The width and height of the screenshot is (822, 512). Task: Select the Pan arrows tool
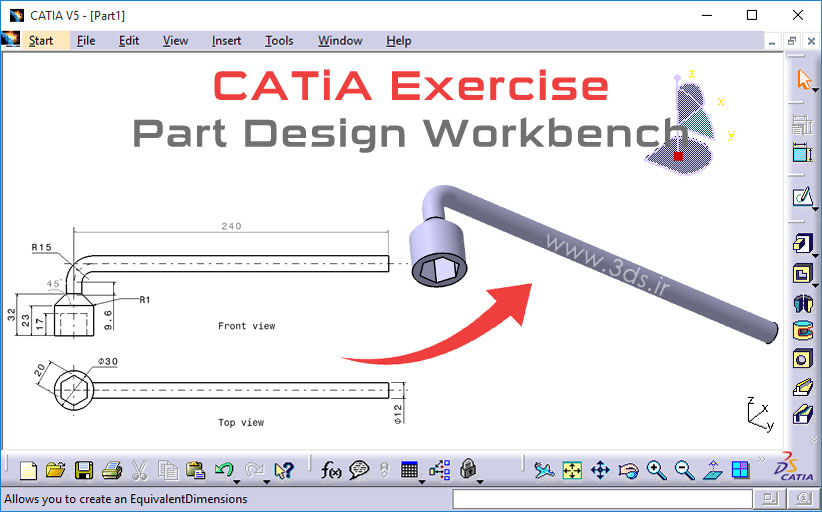click(600, 470)
